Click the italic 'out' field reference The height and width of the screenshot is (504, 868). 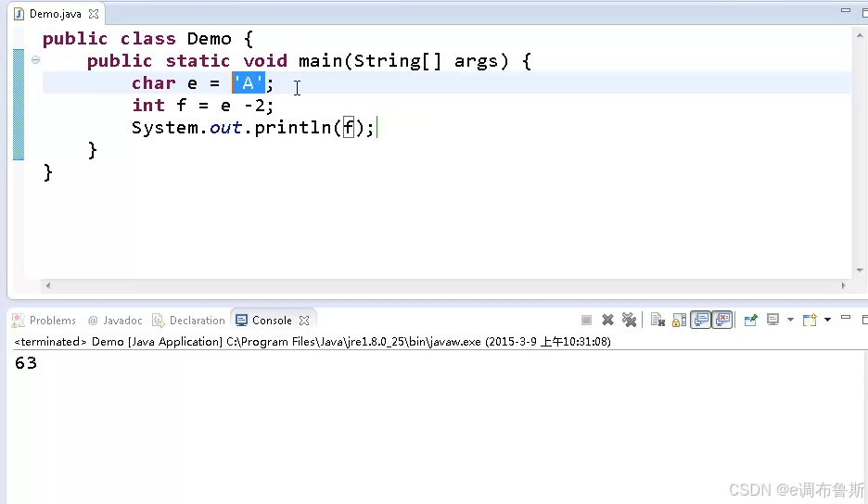[226, 128]
